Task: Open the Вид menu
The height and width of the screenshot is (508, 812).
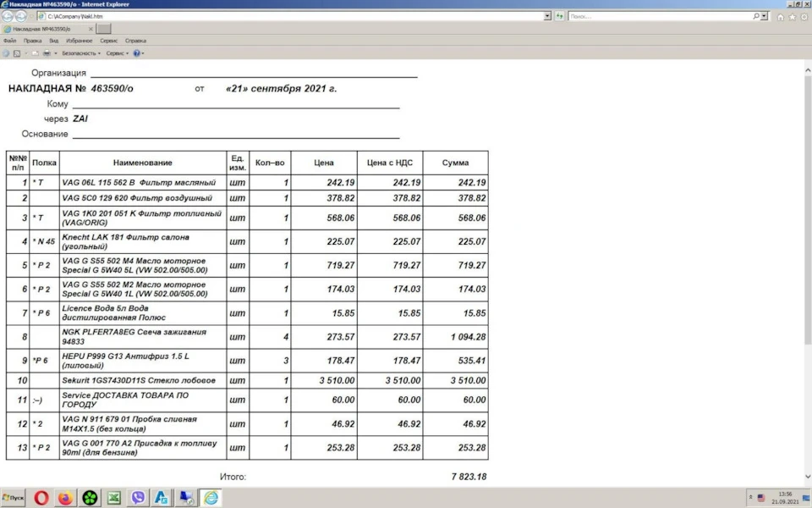Action: point(54,41)
